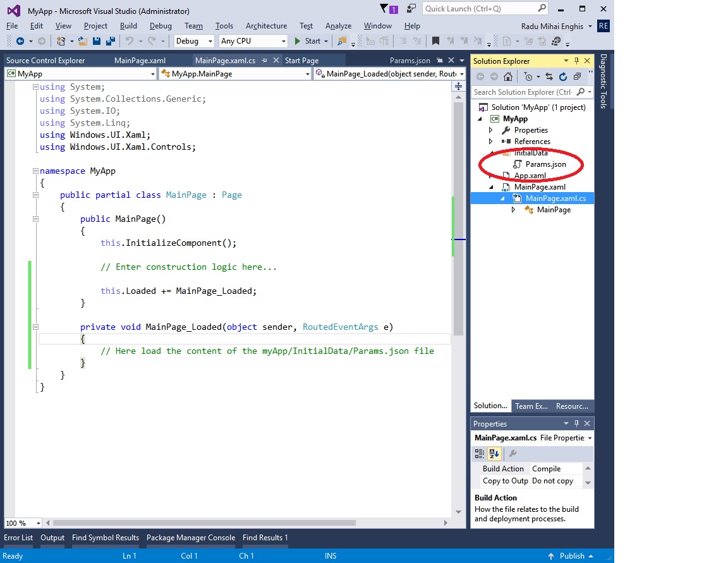Open the Diagnostic Tools side tab

click(604, 81)
